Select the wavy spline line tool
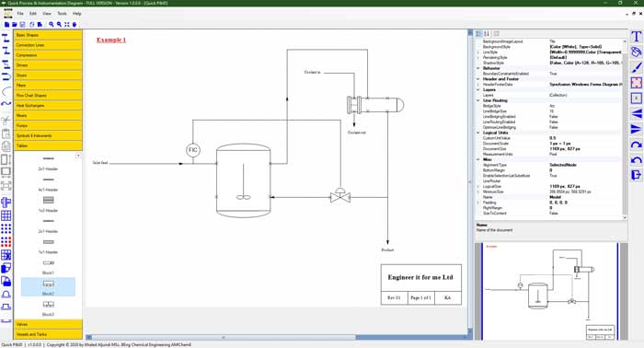644x348 pixels. (6, 103)
